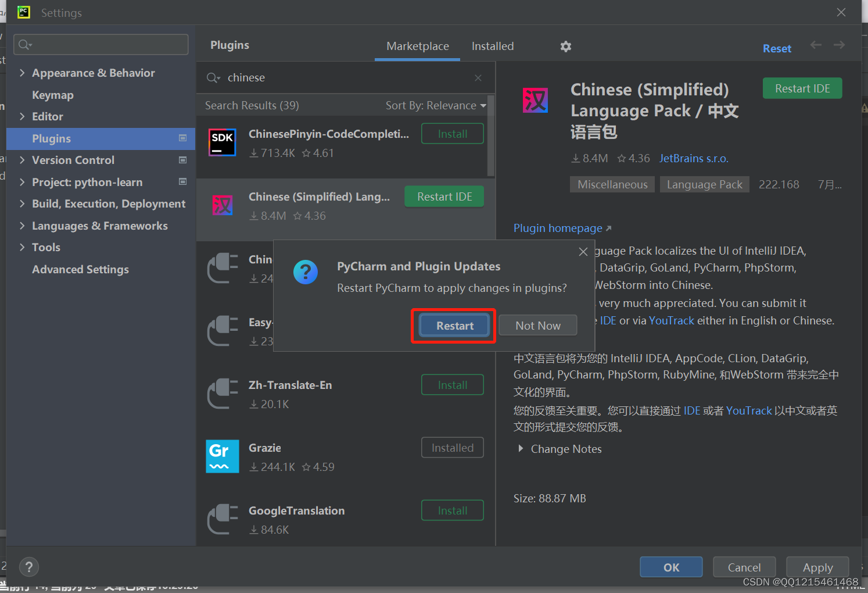Click the question icon in the update dialog
Screen dimensions: 868x593
[306, 272]
